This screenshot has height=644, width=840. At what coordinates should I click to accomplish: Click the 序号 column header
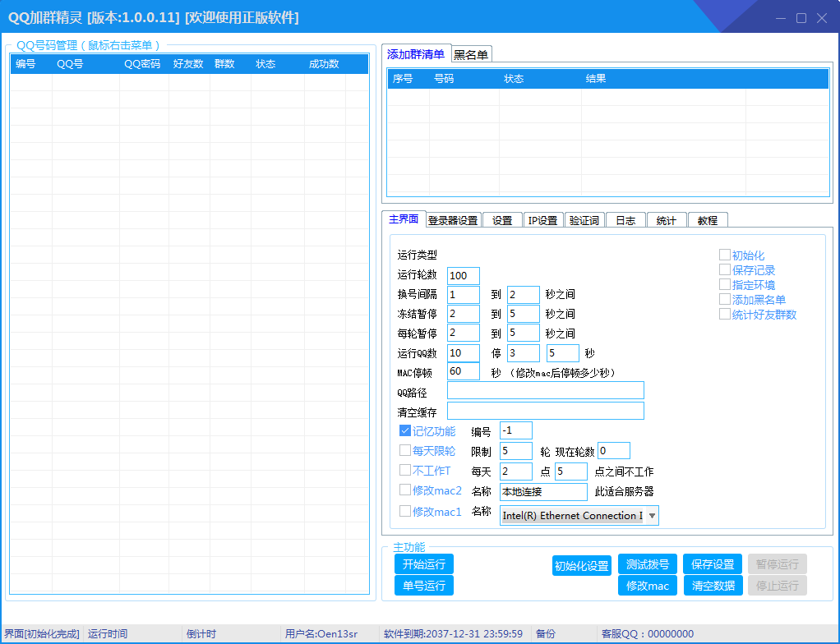click(408, 79)
